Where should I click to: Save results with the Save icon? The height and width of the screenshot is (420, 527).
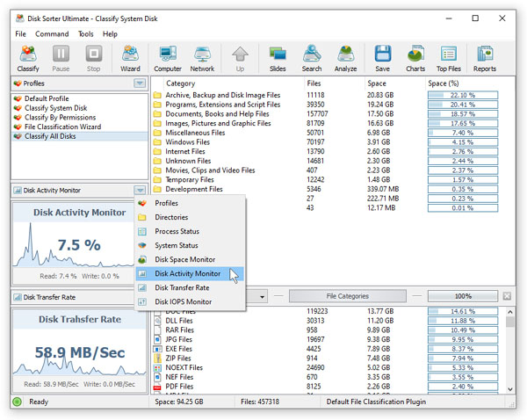(x=382, y=59)
